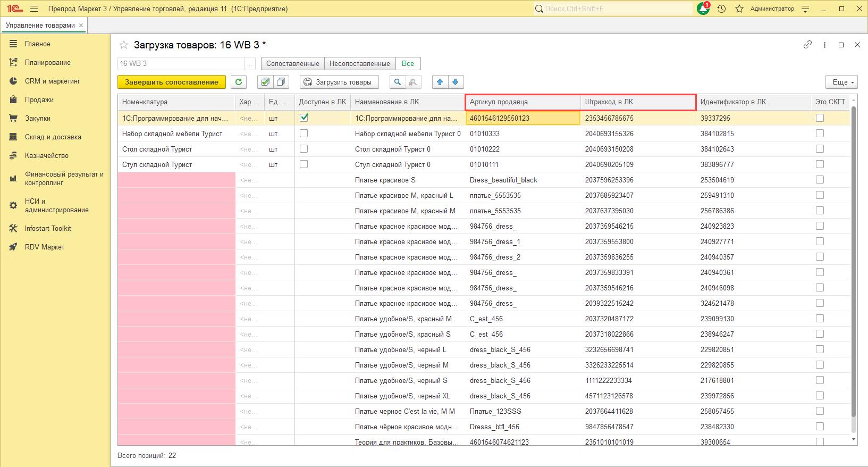This screenshot has width=868, height=467.
Task: Move row down with blue arrow
Action: pos(456,82)
